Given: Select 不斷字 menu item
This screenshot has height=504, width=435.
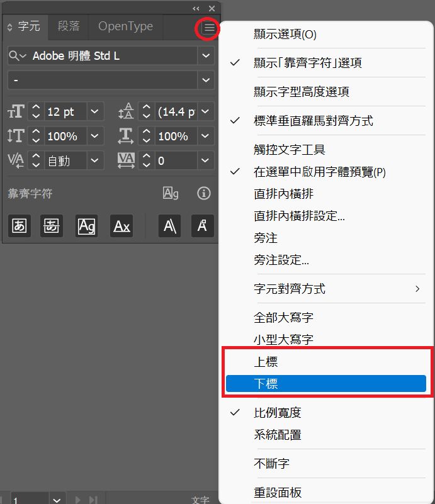Looking at the screenshot, I should coord(325,464).
